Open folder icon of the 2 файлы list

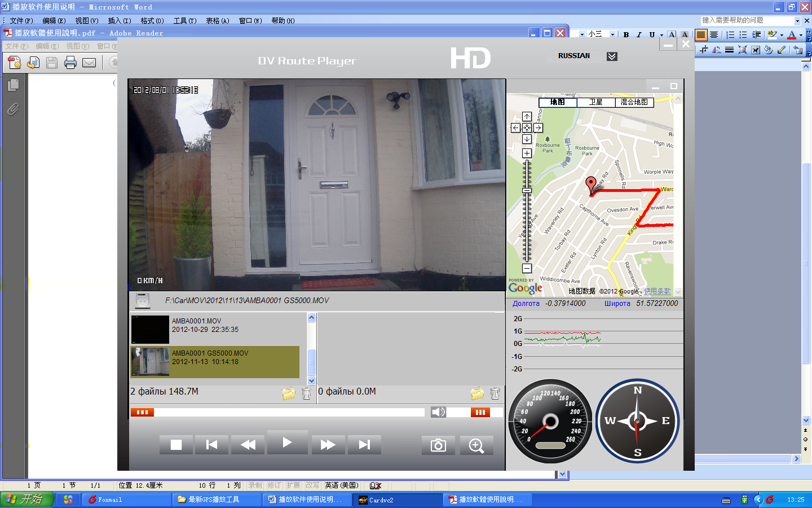[x=289, y=393]
